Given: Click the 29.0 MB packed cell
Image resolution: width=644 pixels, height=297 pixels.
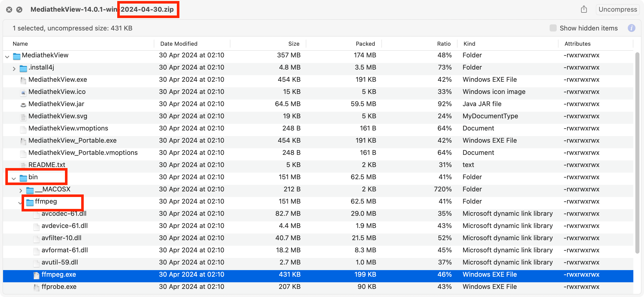Looking at the screenshot, I should 363,213.
